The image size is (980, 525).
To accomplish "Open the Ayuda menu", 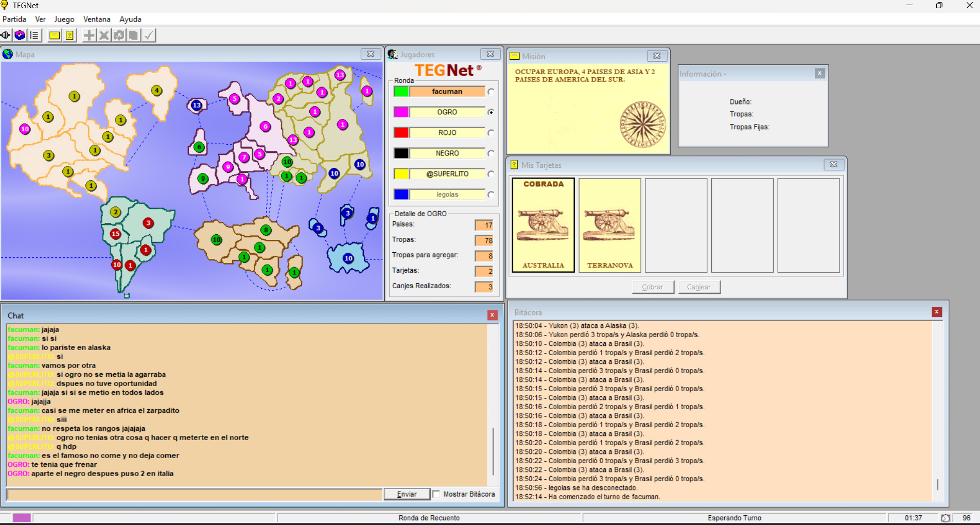I will pyautogui.click(x=130, y=19).
